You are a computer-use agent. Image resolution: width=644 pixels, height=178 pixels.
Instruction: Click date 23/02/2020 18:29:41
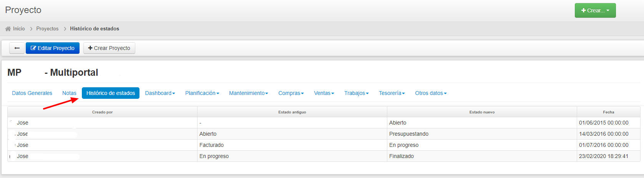click(604, 156)
